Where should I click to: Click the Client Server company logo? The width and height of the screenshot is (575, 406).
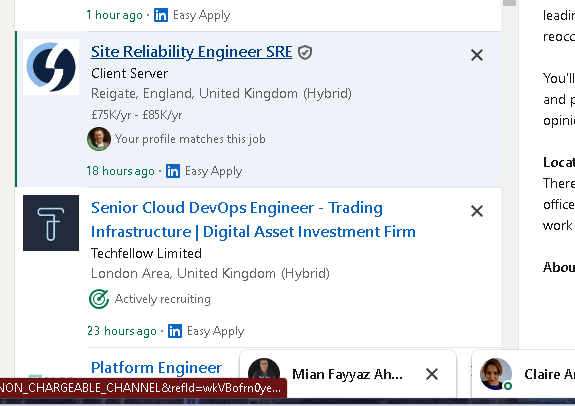point(51,67)
